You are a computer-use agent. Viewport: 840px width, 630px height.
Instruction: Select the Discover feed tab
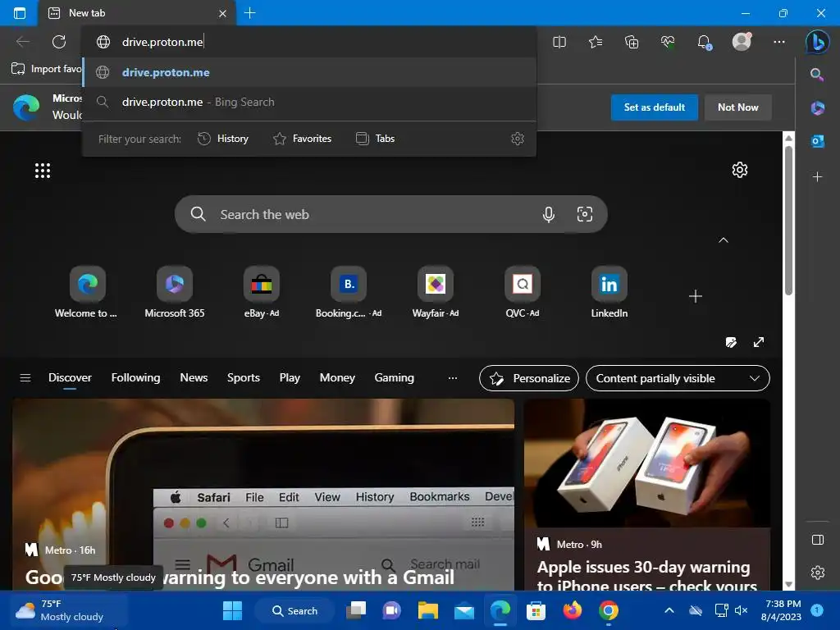click(70, 377)
